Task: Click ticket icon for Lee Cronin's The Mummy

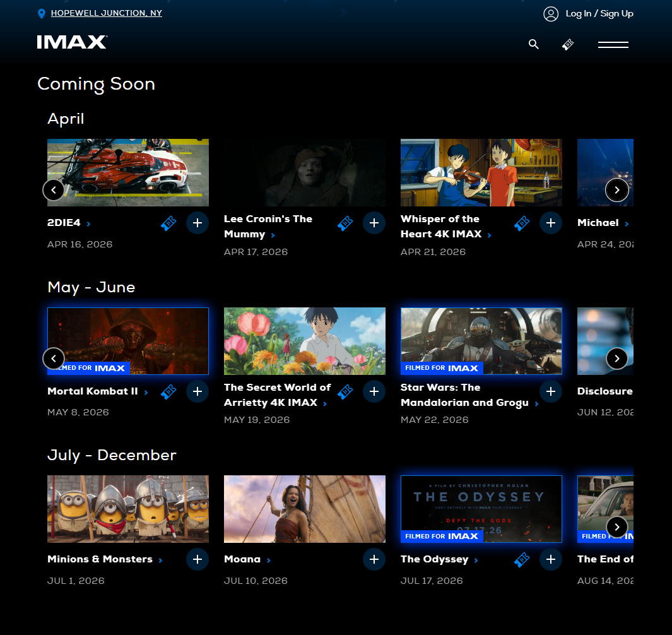Action: [345, 223]
